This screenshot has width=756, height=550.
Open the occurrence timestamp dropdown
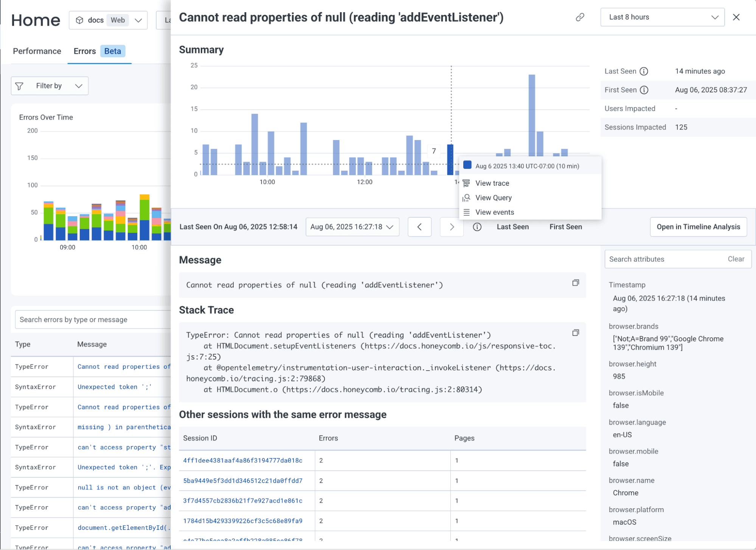coord(352,227)
